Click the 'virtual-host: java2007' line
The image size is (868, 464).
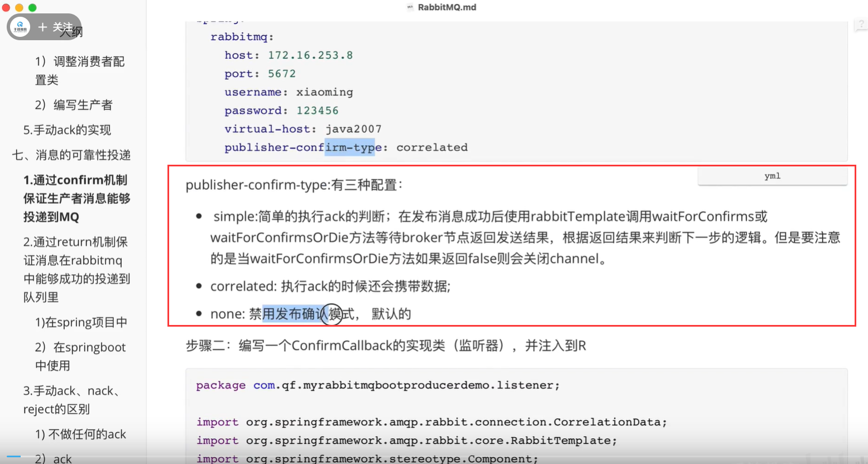[x=303, y=129]
